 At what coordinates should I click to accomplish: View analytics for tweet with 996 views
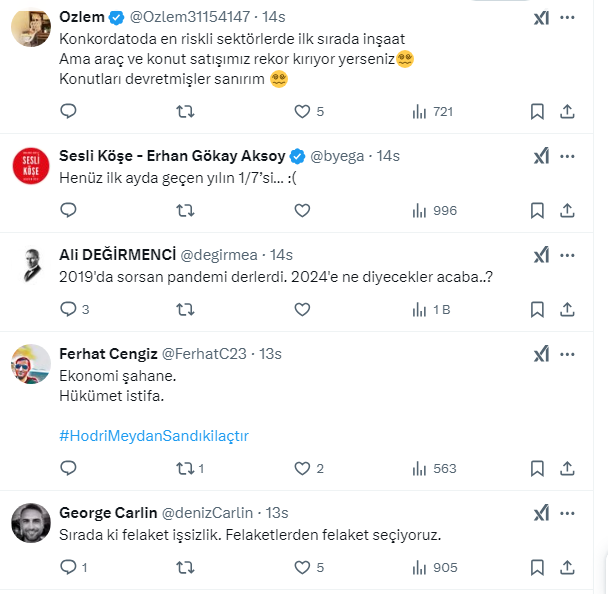pos(434,211)
